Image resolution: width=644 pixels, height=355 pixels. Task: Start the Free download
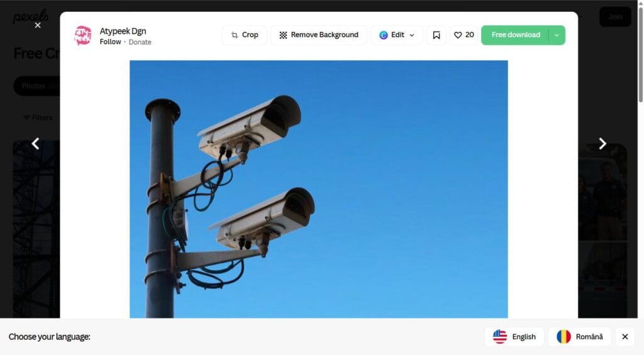(515, 35)
